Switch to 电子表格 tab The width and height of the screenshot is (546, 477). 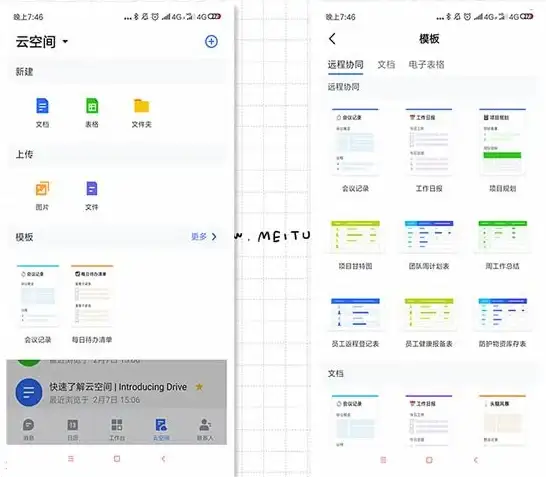[426, 65]
